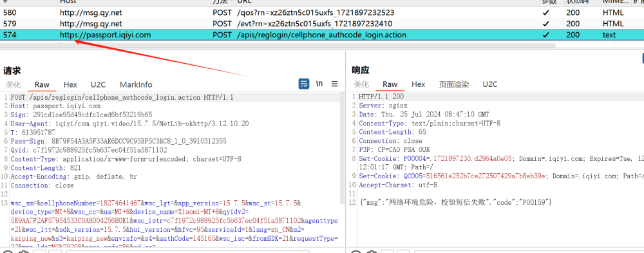Switch request view to 美化 tab
The width and height of the screenshot is (644, 253).
14,84
